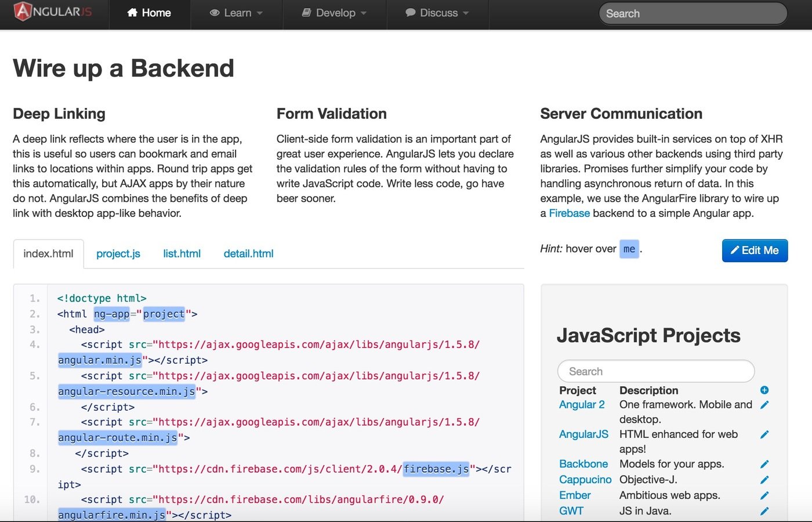
Task: Focus the top navigation Search field
Action: [693, 13]
